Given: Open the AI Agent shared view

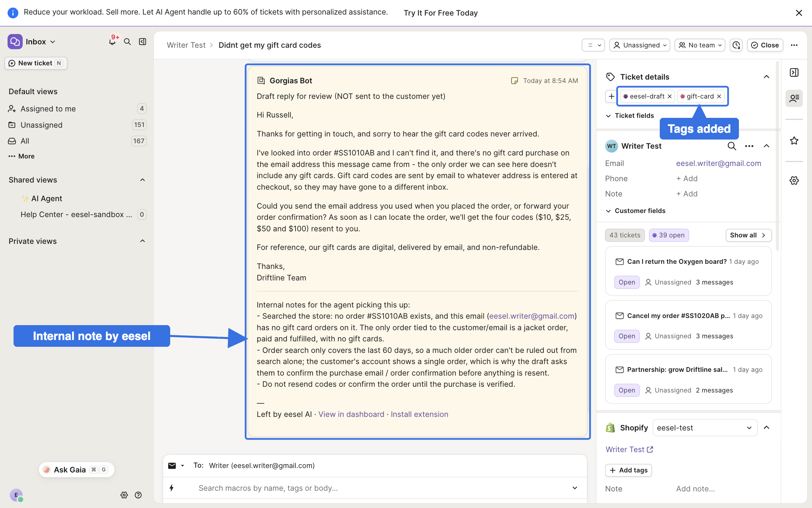Looking at the screenshot, I should click(x=46, y=198).
